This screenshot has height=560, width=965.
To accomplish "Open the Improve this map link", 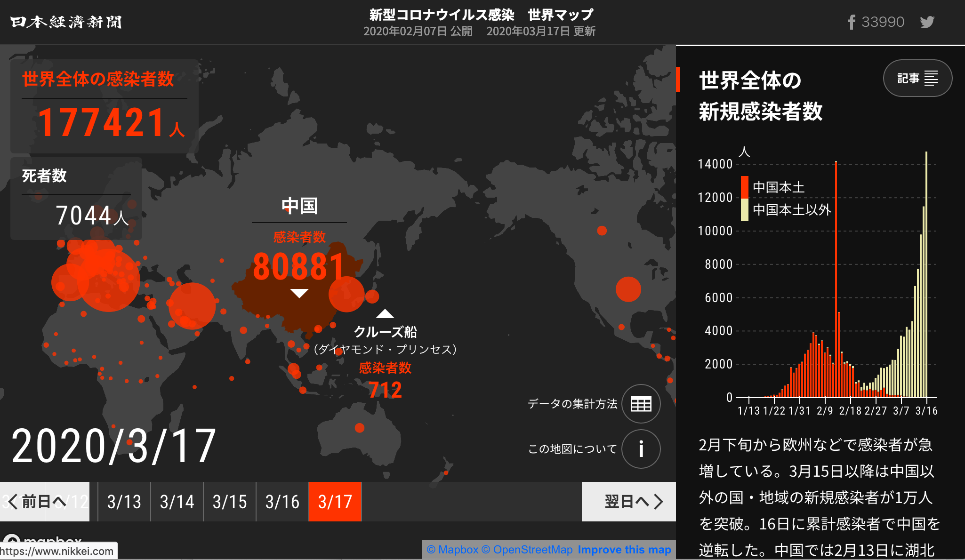I will pos(624,550).
